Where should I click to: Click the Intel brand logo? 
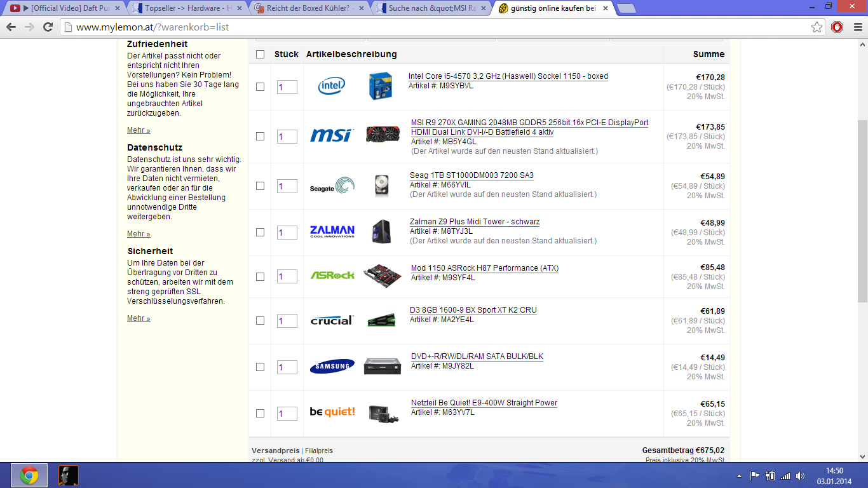[x=332, y=86]
